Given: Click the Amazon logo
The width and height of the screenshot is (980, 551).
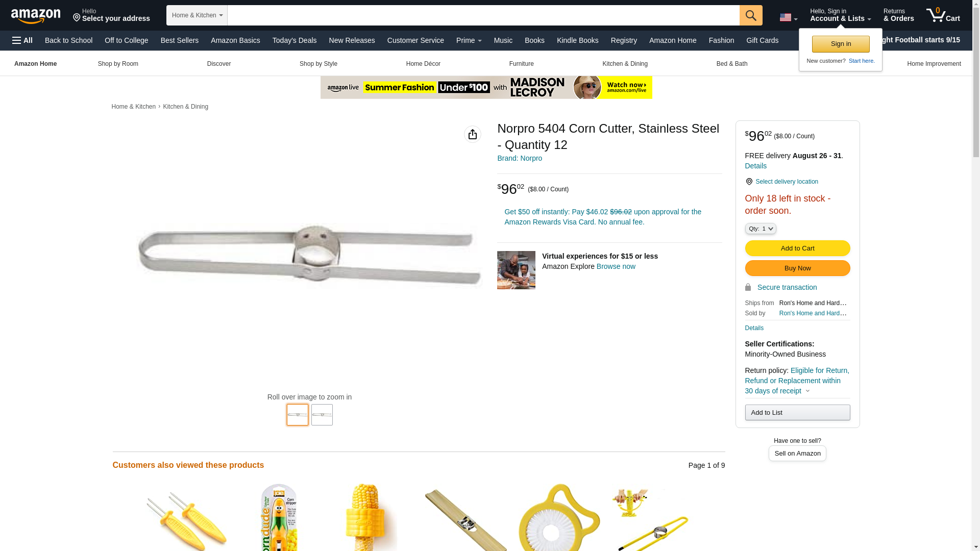Looking at the screenshot, I should point(36,16).
